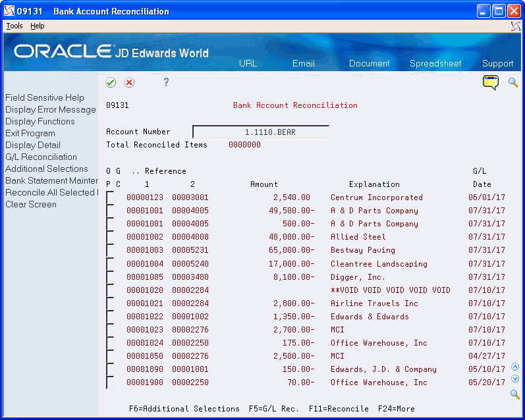Click the top magnifying glass search icon
This screenshot has height=420, width=525.
point(513,82)
